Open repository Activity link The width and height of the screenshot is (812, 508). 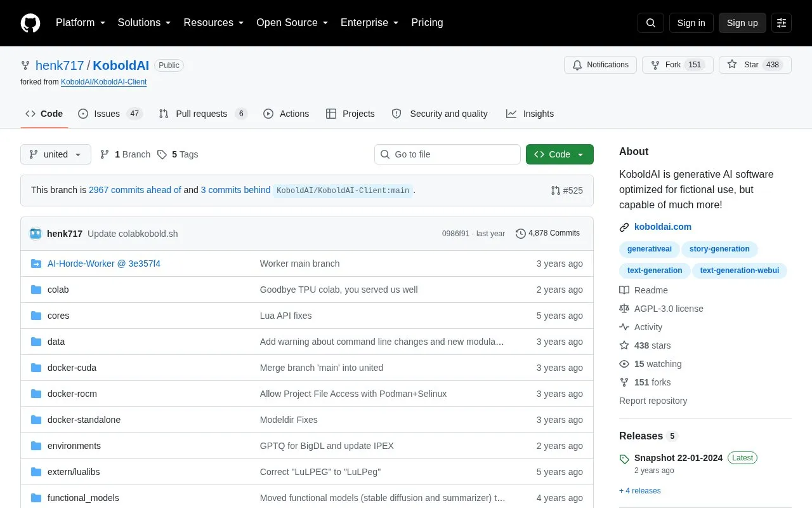pyautogui.click(x=641, y=327)
